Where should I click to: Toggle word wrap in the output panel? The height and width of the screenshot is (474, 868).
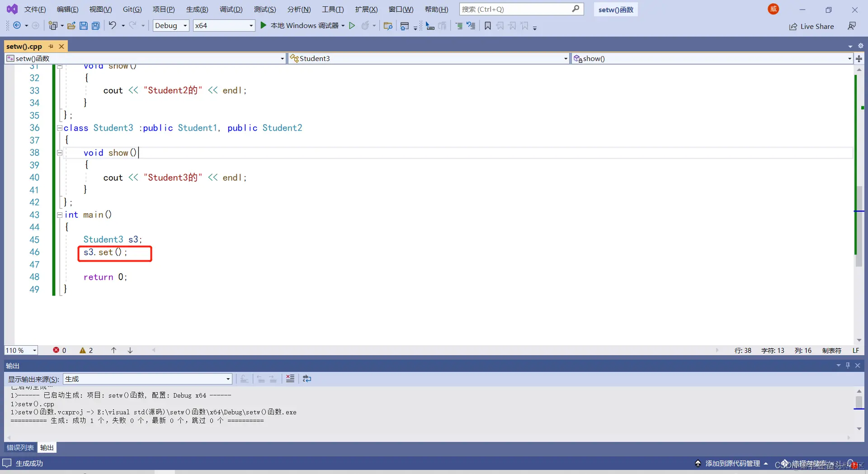(x=307, y=379)
